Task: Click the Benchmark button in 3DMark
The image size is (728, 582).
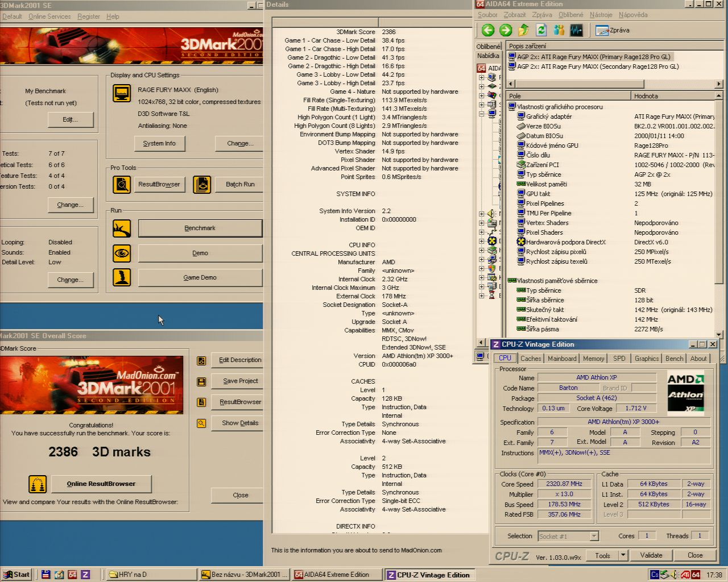Action: click(x=200, y=228)
